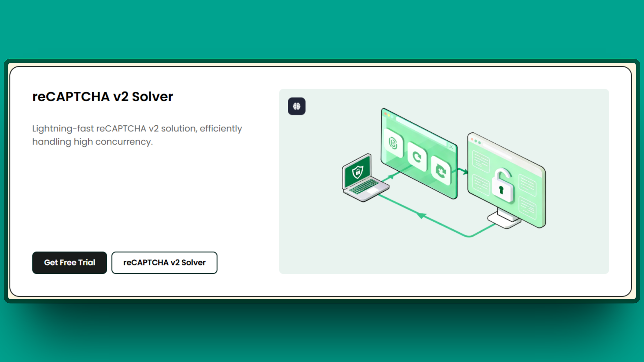Click the arrowhead on the bottom green line
Image resolution: width=644 pixels, height=362 pixels.
(x=421, y=216)
